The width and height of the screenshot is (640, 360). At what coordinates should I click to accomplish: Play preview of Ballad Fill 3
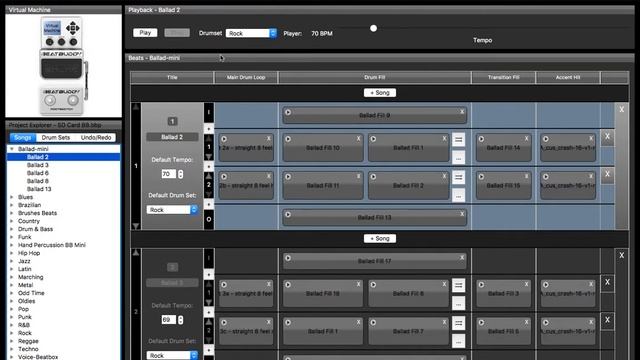click(x=481, y=285)
